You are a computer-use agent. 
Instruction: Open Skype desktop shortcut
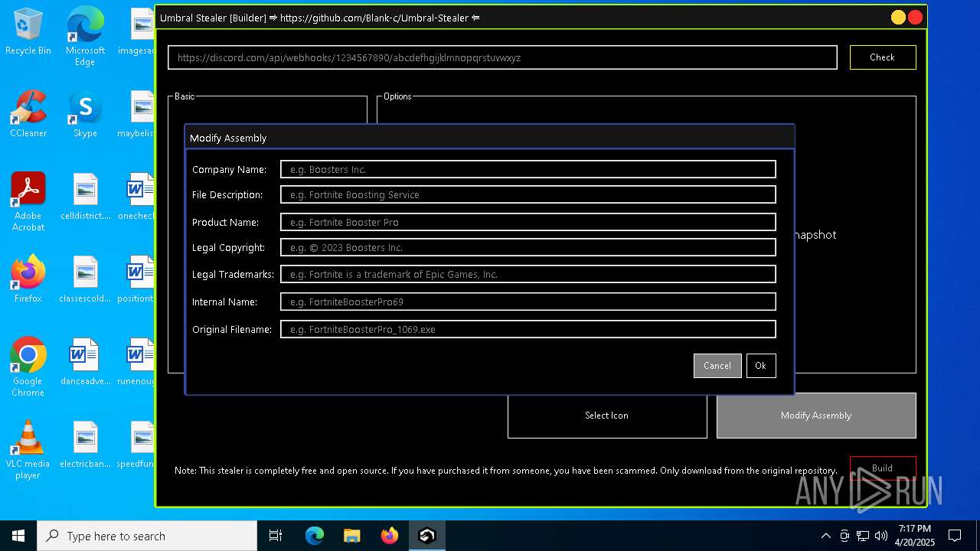point(85,115)
